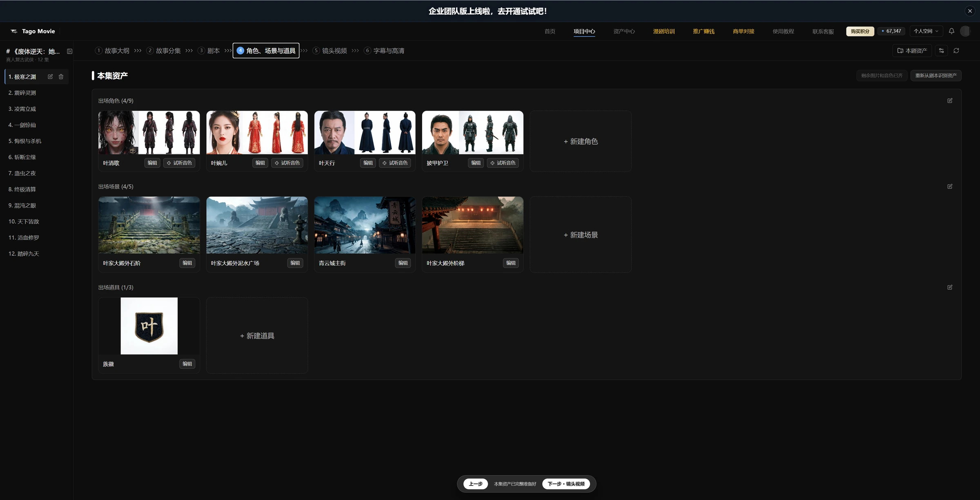Preview voice for 叶天行
The image size is (980, 500).
pos(395,163)
